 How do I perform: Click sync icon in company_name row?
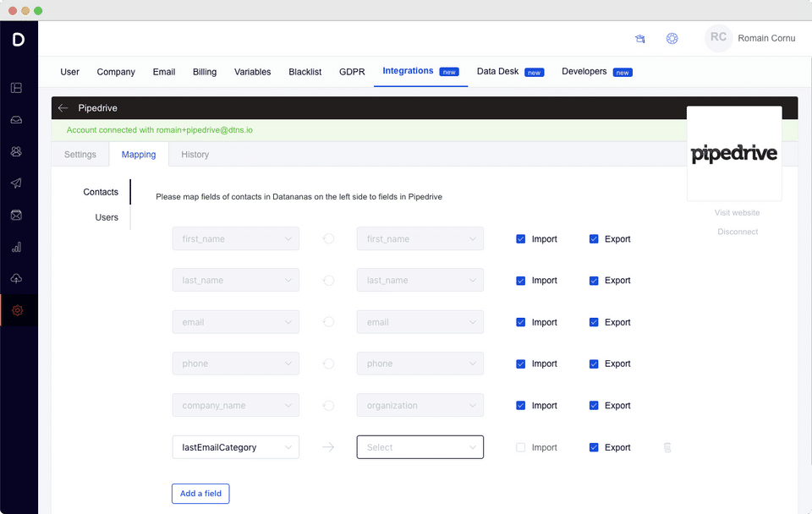pyautogui.click(x=328, y=405)
